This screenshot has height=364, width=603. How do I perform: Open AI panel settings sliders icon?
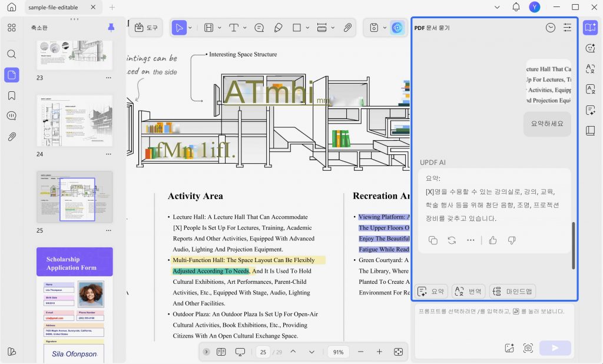[567, 28]
